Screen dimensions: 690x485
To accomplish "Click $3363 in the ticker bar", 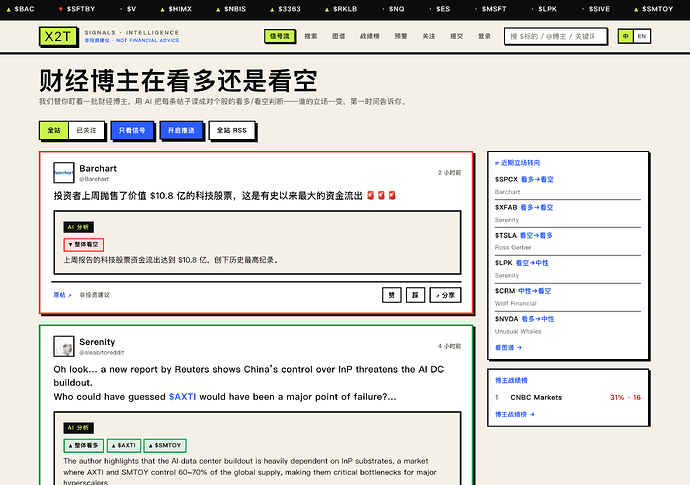I will 285,9.
